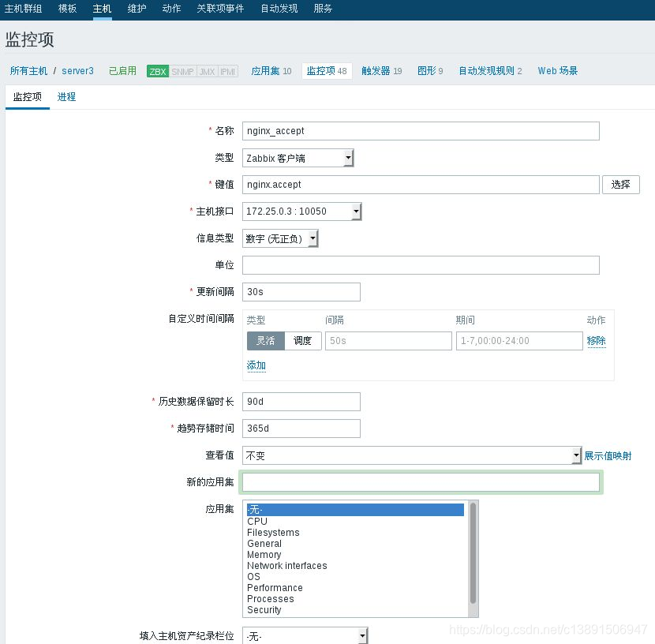Focus the 期间 1-7,00:00-24:00 field
655x644 pixels.
[519, 341]
